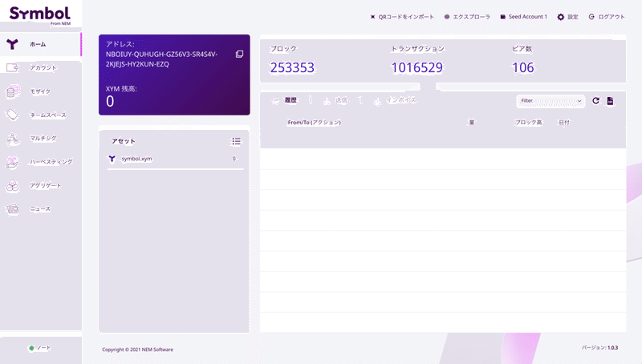Import a QR code
Screen dimensions: 642x364
click(402, 17)
